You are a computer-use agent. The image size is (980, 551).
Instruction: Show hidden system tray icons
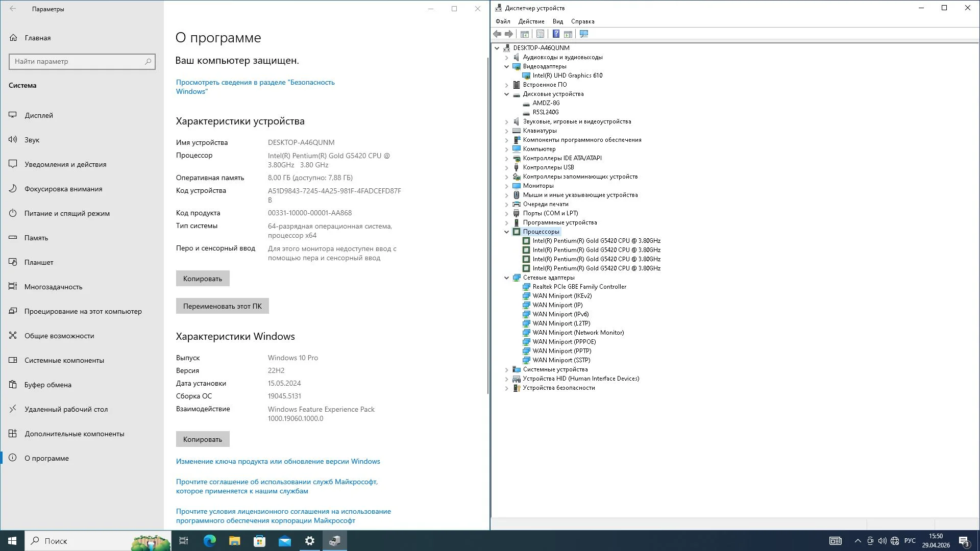[857, 541]
